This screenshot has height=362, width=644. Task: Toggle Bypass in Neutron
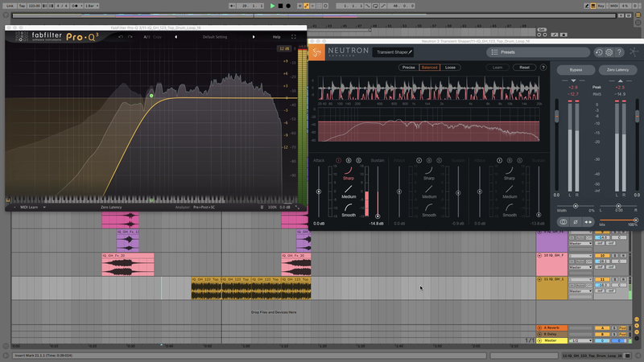tap(576, 70)
